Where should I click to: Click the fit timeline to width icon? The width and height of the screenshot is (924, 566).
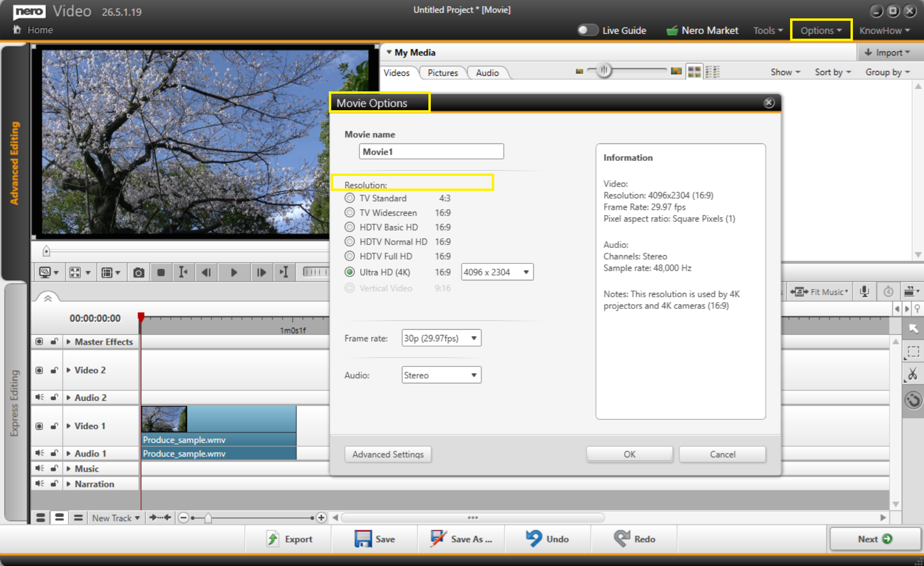160,518
